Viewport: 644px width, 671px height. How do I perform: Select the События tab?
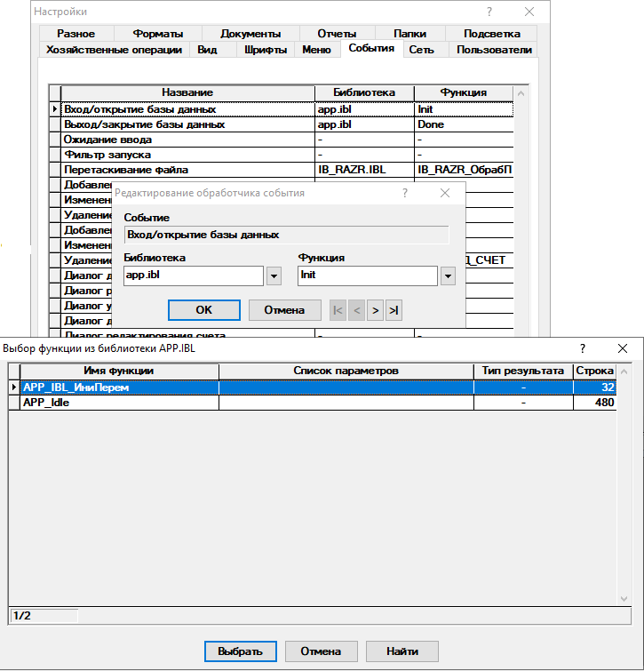371,48
